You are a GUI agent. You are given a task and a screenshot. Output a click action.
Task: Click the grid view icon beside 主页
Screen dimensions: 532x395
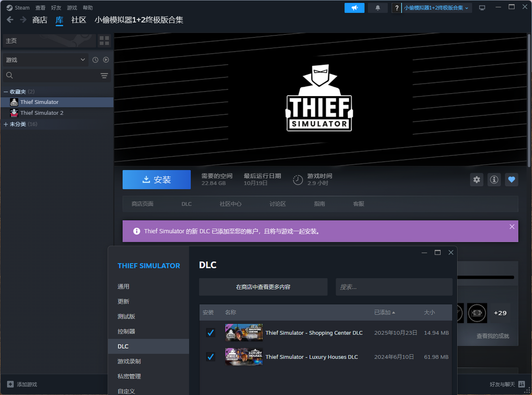tap(104, 40)
